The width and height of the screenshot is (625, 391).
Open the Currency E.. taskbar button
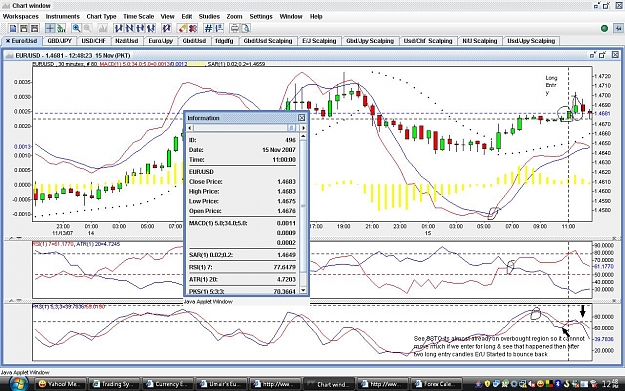[167, 384]
